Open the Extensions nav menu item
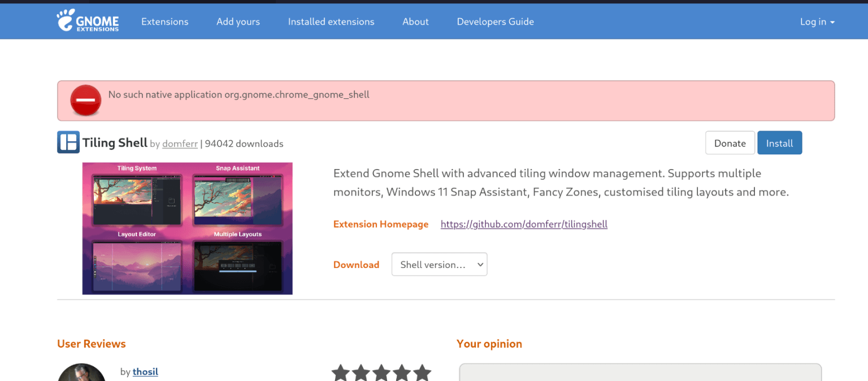This screenshot has height=381, width=868. pyautogui.click(x=164, y=21)
